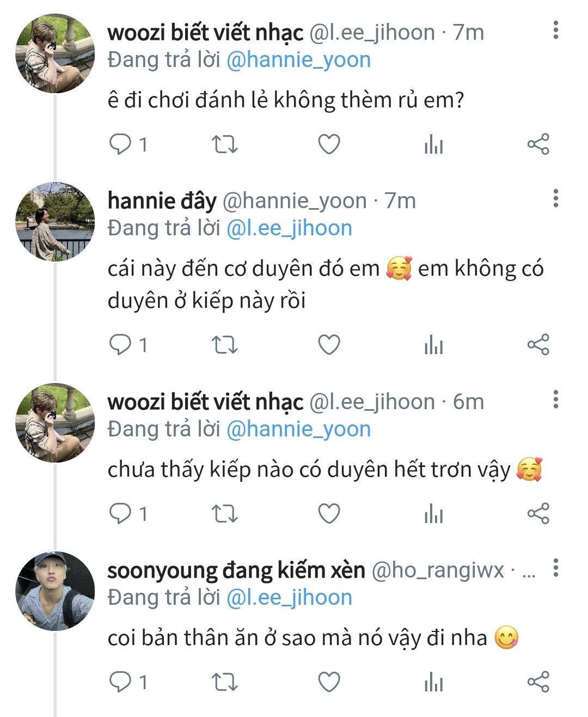Open @l.ee_jihoon mention in hannie's reply

(289, 228)
